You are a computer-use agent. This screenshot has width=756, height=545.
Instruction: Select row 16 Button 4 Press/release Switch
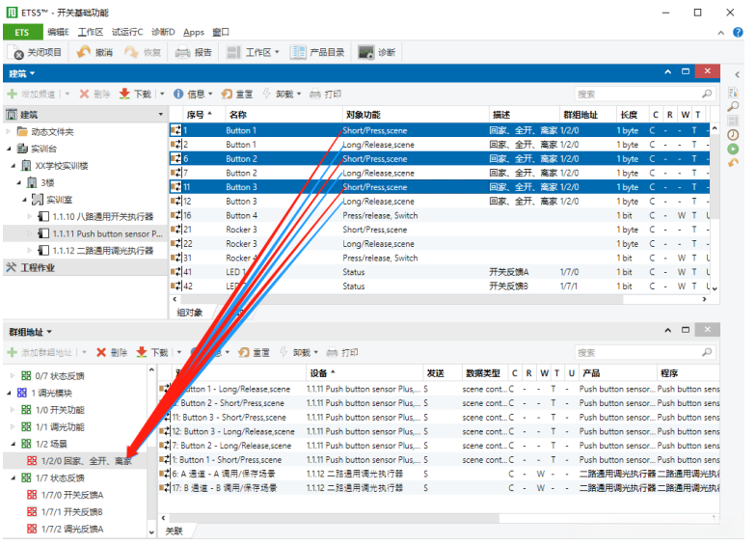click(439, 216)
